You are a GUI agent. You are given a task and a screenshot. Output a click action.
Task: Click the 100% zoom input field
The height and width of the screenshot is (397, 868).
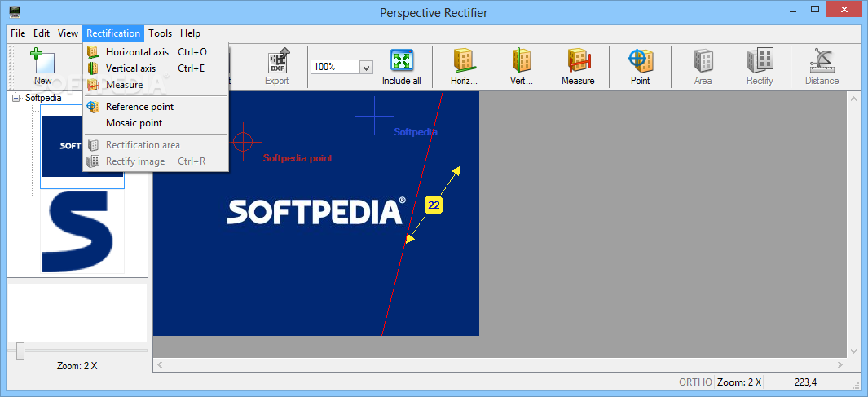(x=336, y=67)
